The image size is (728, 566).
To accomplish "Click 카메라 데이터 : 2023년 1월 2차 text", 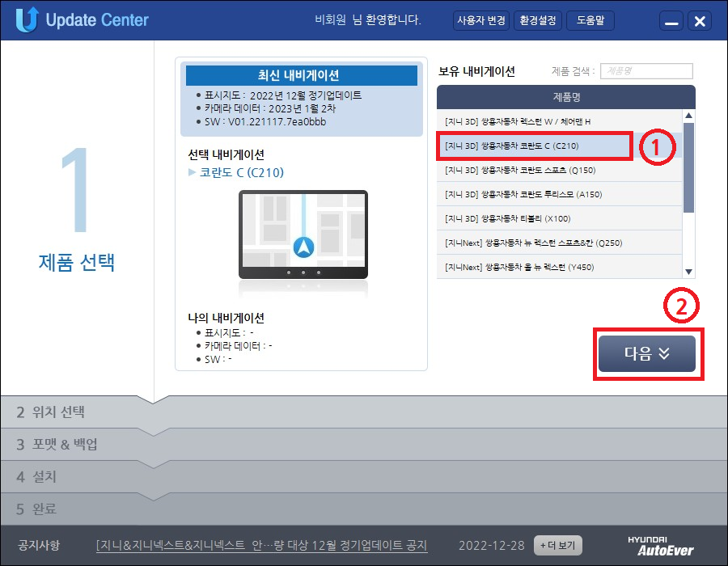I will [269, 108].
